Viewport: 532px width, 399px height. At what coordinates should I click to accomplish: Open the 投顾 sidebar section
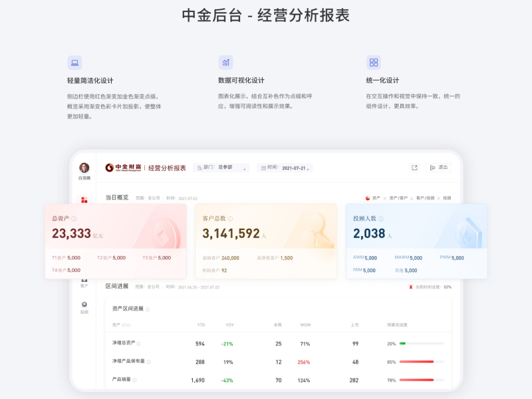(84, 307)
